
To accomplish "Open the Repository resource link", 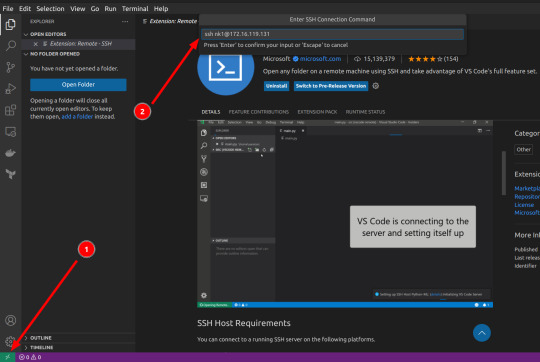I will [527, 197].
